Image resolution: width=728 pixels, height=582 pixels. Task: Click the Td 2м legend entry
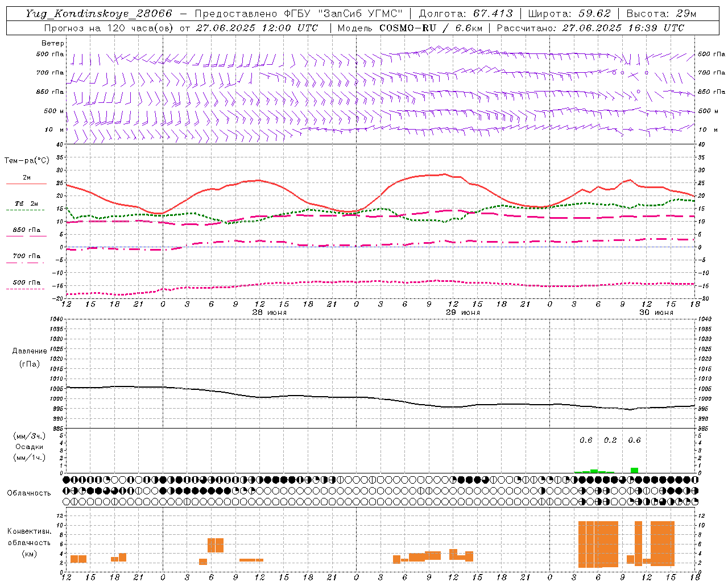(27, 203)
